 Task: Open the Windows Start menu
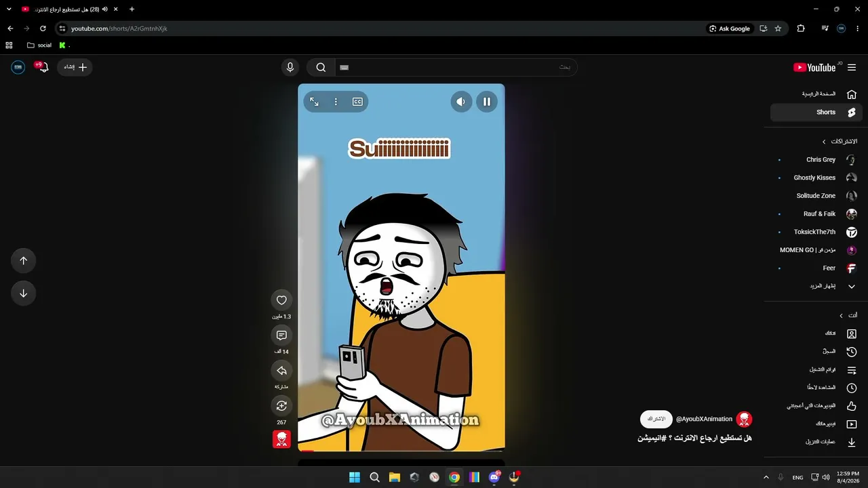(x=355, y=477)
